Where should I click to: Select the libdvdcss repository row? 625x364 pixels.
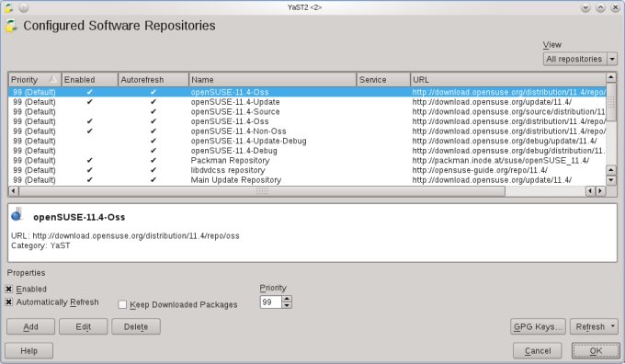[x=307, y=170]
